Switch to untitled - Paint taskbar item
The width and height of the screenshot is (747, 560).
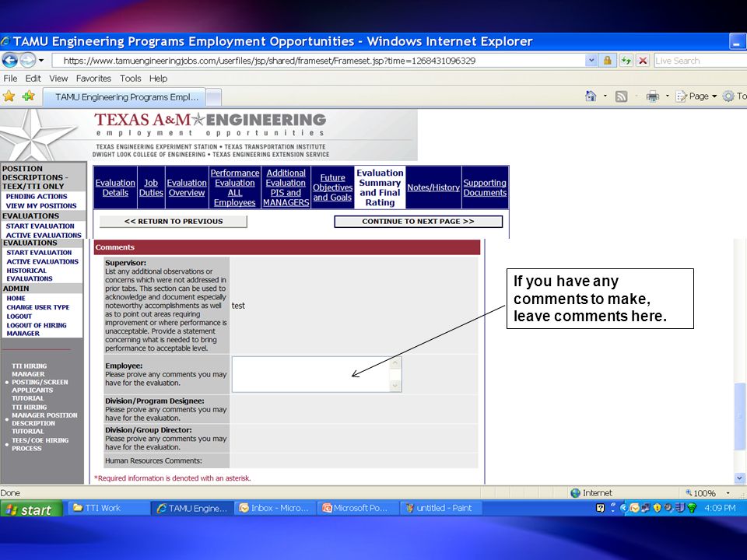pyautogui.click(x=440, y=508)
